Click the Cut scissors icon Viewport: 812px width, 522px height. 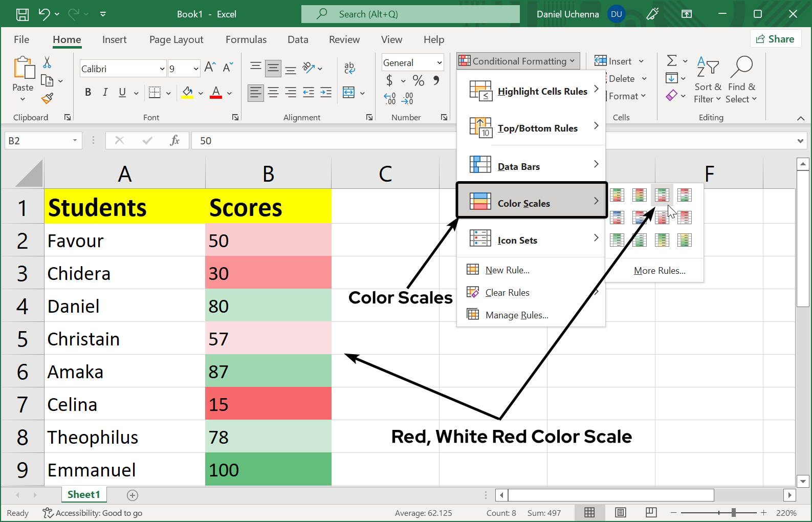[x=47, y=62]
